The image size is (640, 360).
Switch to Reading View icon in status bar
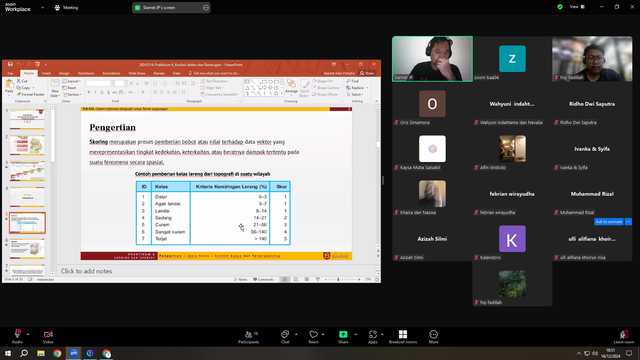point(307,280)
